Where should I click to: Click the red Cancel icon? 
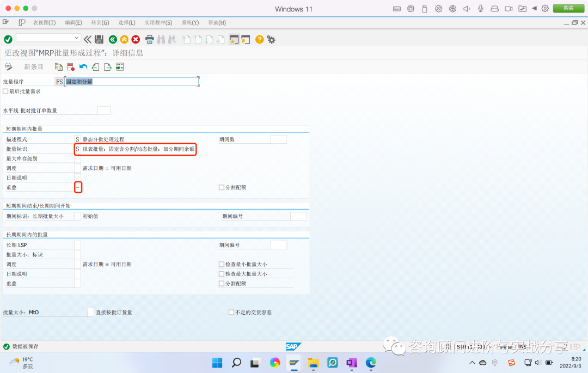136,39
